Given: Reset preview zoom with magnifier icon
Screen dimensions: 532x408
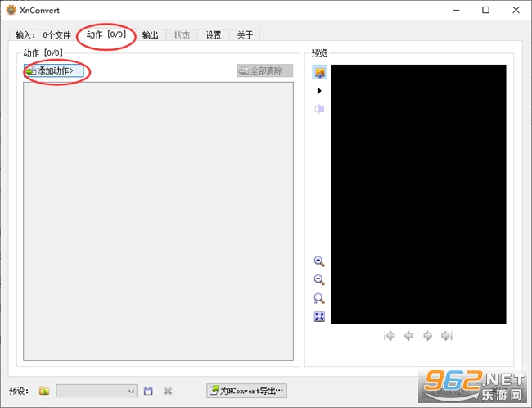Looking at the screenshot, I should click(x=319, y=298).
